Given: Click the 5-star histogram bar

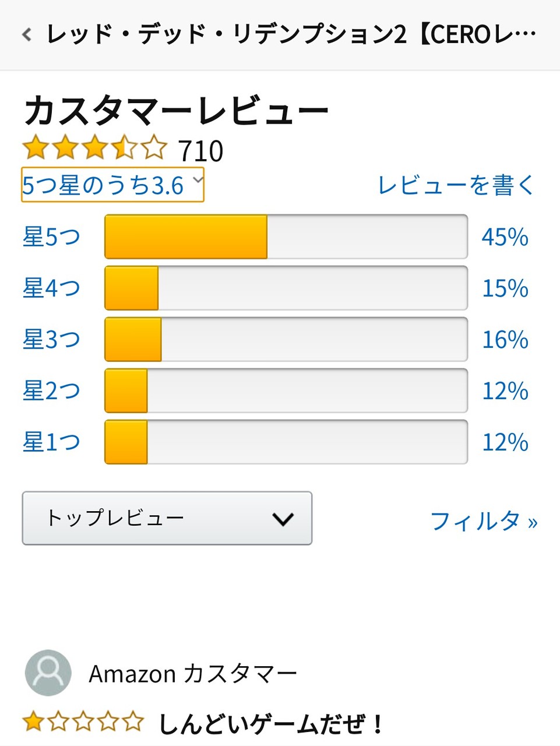Looking at the screenshot, I should coord(286,237).
